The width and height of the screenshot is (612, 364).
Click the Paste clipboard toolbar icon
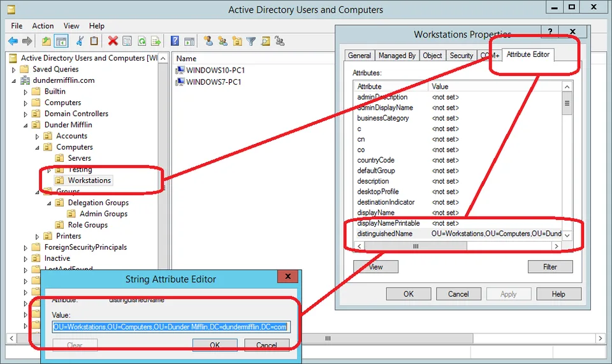(94, 41)
